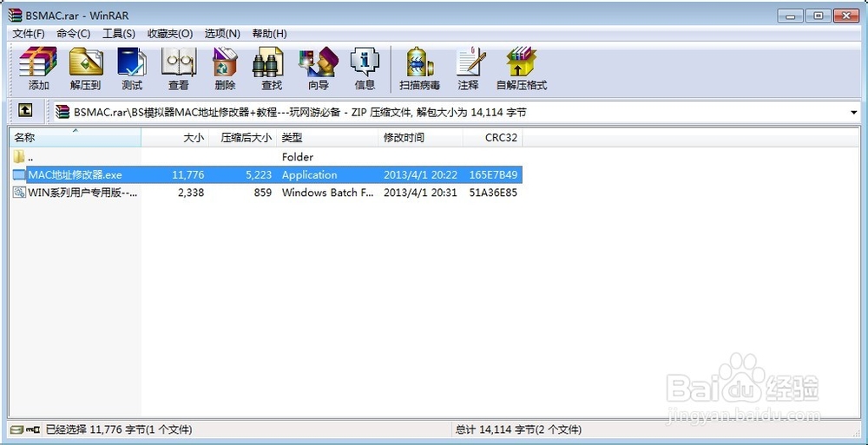The image size is (868, 445).
Task: Open the 文件(F) menu
Action: 29,34
